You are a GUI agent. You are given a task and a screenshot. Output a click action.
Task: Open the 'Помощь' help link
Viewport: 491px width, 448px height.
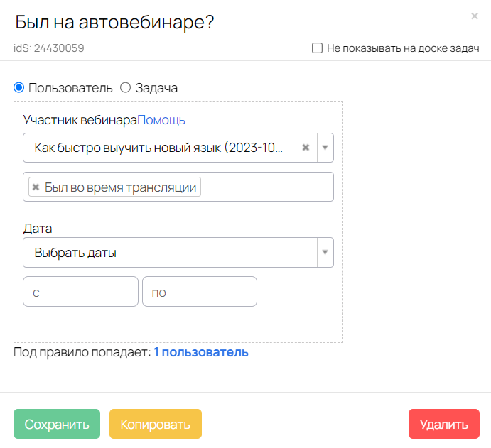161,120
